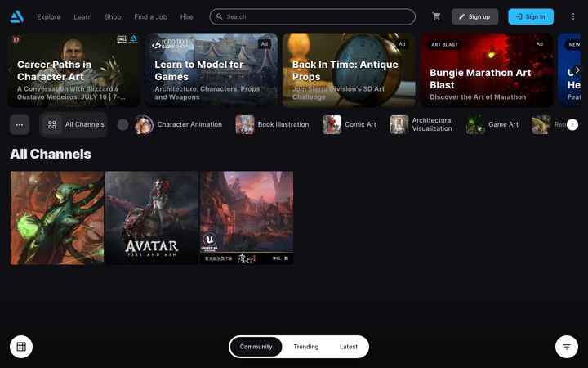Select the All Channels label
Viewport: 588px width, 368px height.
point(85,124)
